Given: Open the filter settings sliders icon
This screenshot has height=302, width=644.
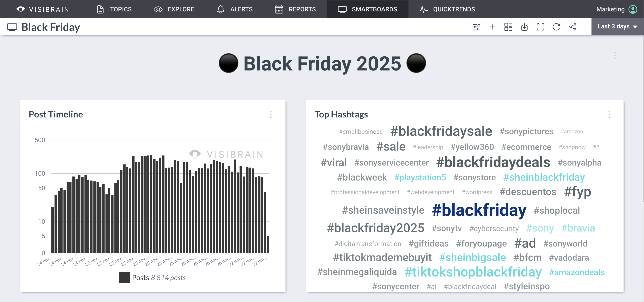Looking at the screenshot, I should click(x=476, y=27).
